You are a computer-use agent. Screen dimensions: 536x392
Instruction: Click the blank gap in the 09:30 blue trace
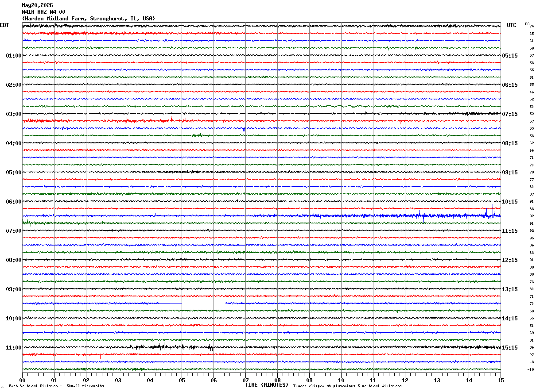coord(203,304)
